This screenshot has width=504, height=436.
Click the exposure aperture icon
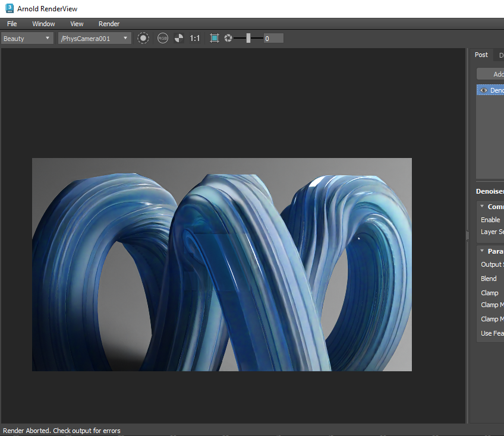[228, 38]
